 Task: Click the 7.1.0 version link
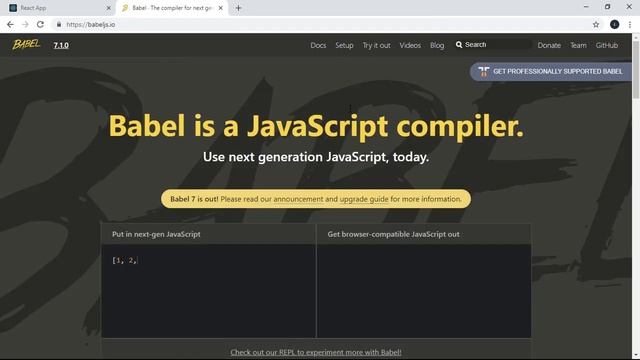(x=61, y=45)
